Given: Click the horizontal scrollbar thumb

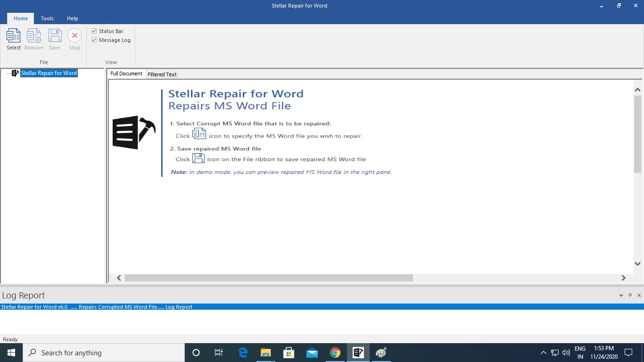Looking at the screenshot, I should 269,278.
